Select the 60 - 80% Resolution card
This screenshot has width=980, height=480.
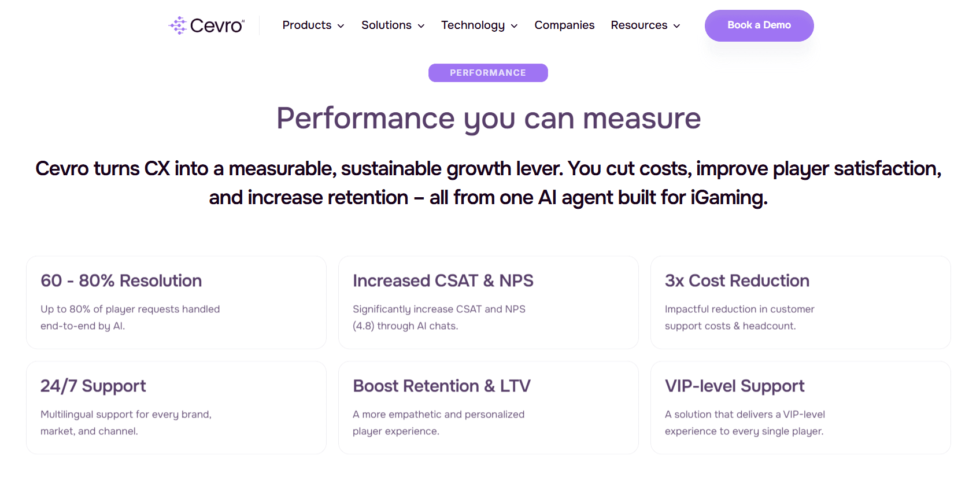click(176, 302)
